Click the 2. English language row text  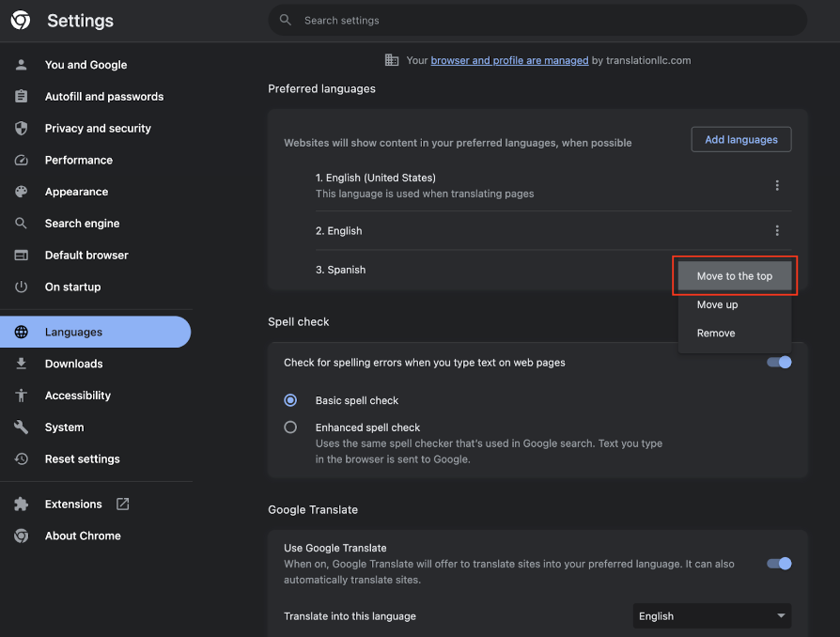(x=338, y=230)
